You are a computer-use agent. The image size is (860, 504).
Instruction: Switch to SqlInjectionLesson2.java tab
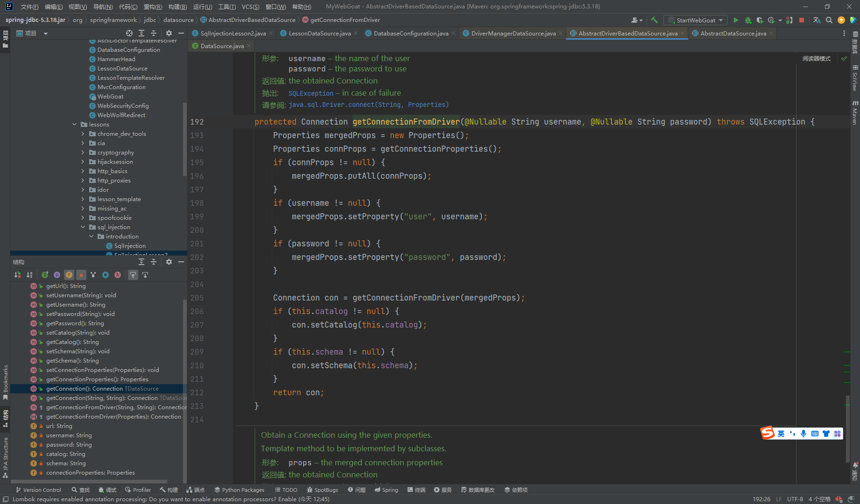[233, 33]
